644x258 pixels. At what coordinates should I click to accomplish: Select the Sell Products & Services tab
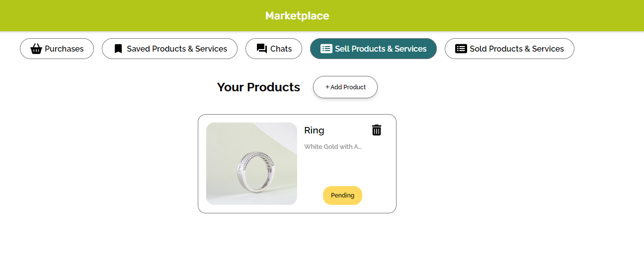pos(381,49)
